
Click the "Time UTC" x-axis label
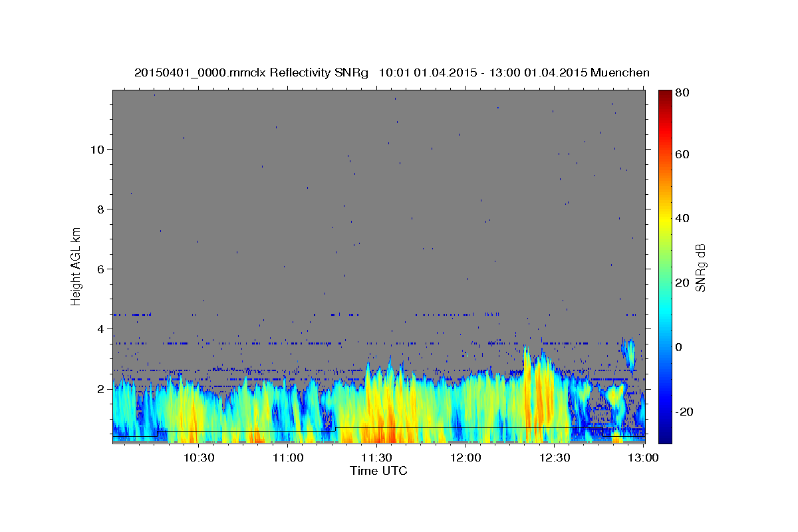(378, 471)
